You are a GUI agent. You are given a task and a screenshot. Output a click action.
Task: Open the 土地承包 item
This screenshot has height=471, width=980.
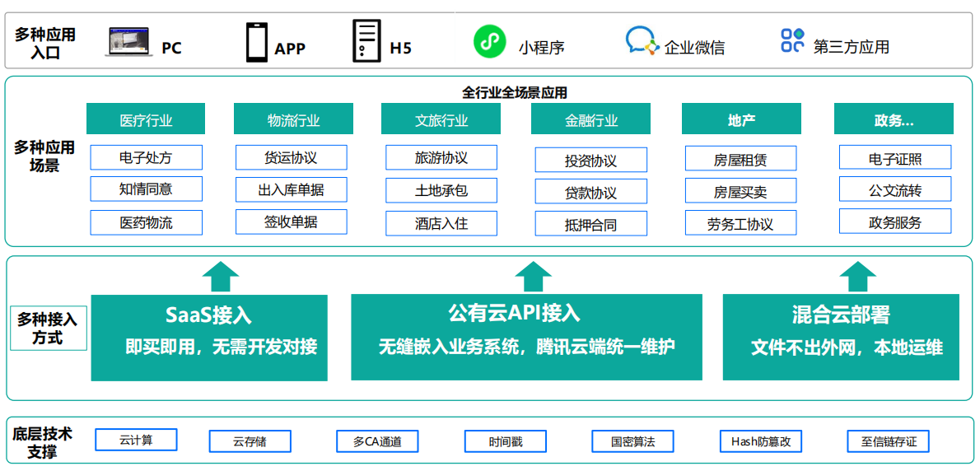coord(441,190)
